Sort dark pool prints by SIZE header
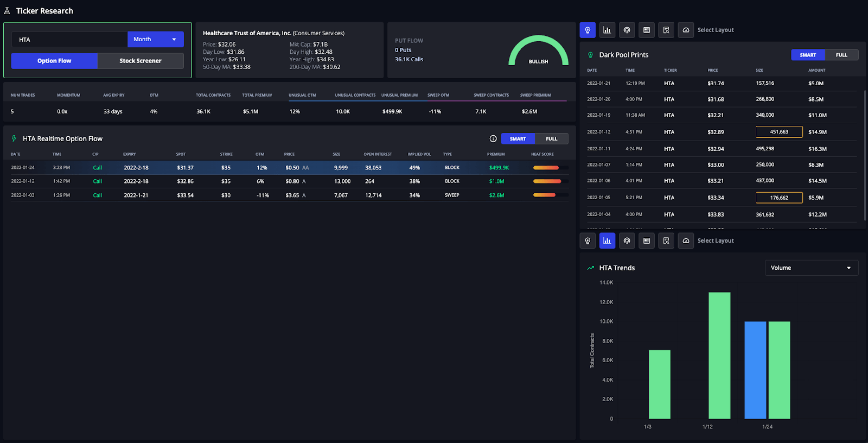The height and width of the screenshot is (443, 868). pyautogui.click(x=759, y=70)
